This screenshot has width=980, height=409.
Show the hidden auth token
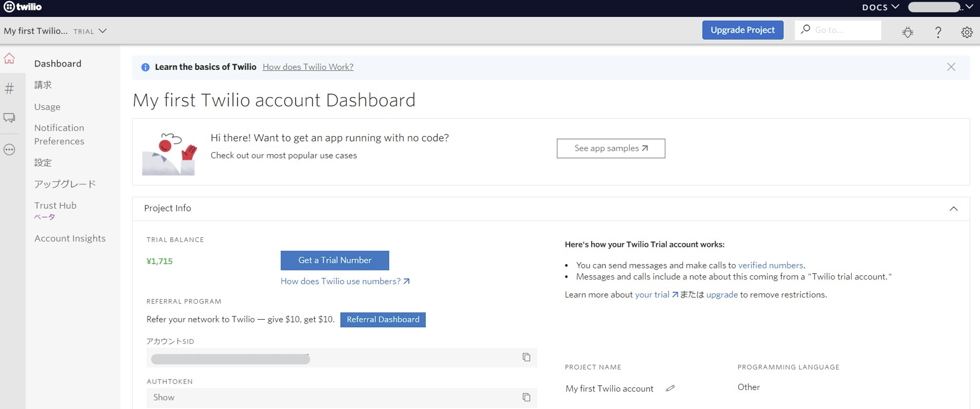click(x=164, y=397)
